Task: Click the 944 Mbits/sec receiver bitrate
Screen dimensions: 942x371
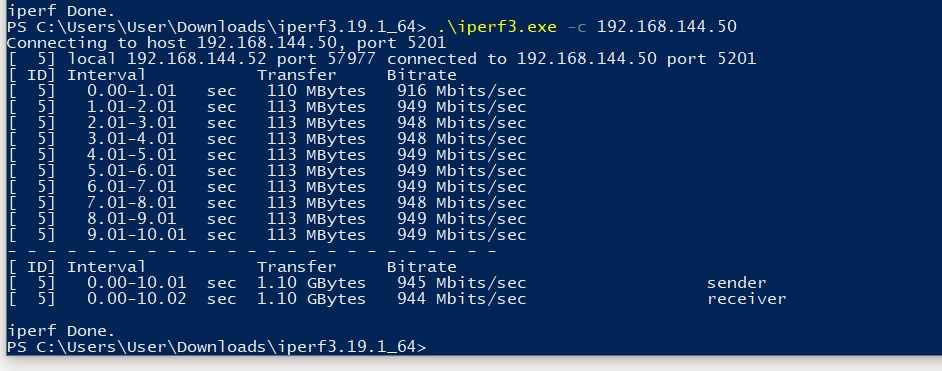Action: click(461, 299)
